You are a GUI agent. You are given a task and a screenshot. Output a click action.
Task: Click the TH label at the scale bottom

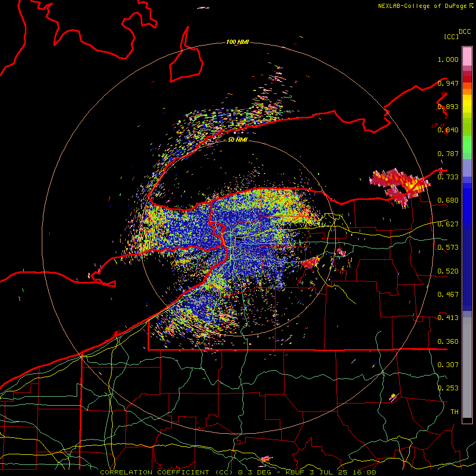click(454, 412)
